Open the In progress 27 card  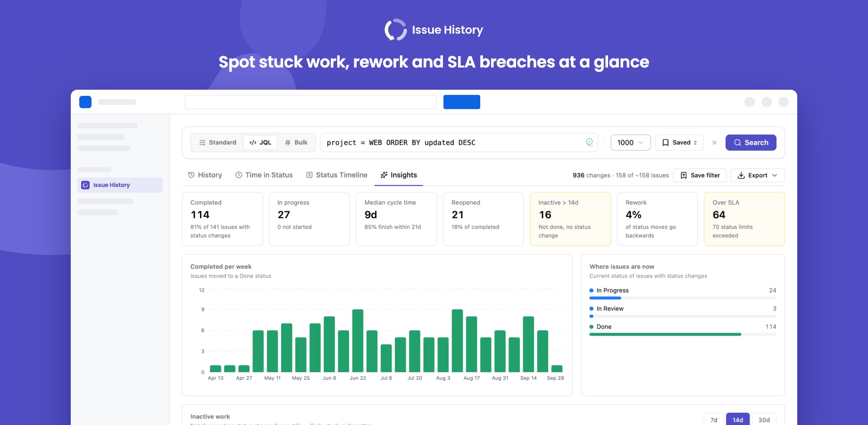[309, 219]
